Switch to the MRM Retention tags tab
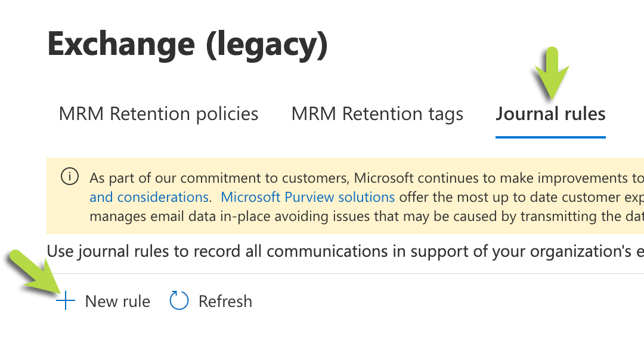Screen dimensions: 644x338 pyautogui.click(x=377, y=114)
